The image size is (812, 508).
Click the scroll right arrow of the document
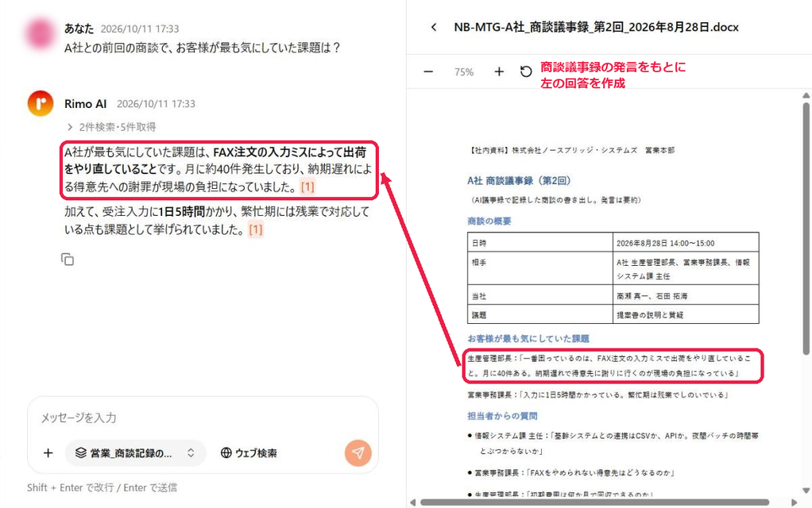[x=795, y=502]
